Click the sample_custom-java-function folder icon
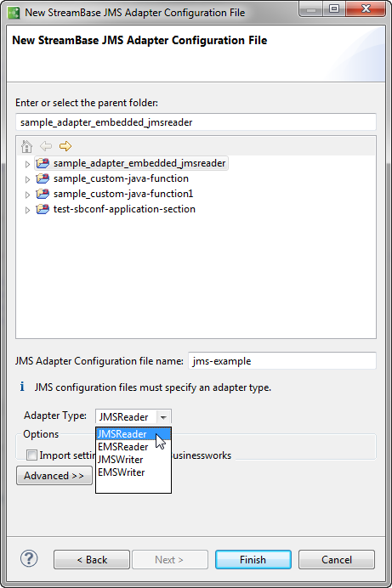This screenshot has height=588, width=392. point(43,178)
